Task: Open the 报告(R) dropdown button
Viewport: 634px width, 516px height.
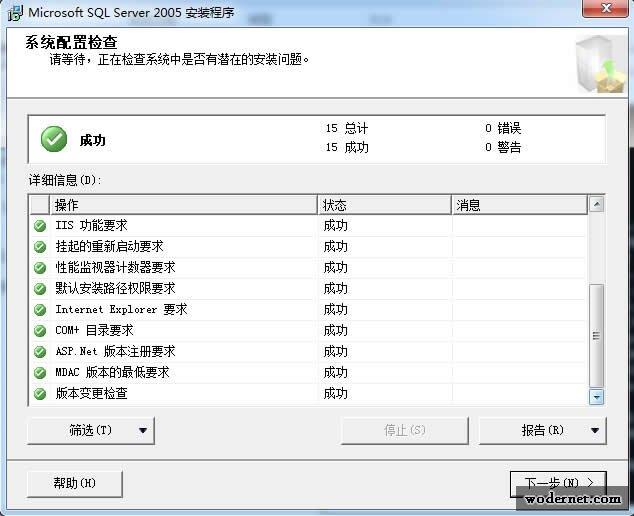Action: [542, 431]
